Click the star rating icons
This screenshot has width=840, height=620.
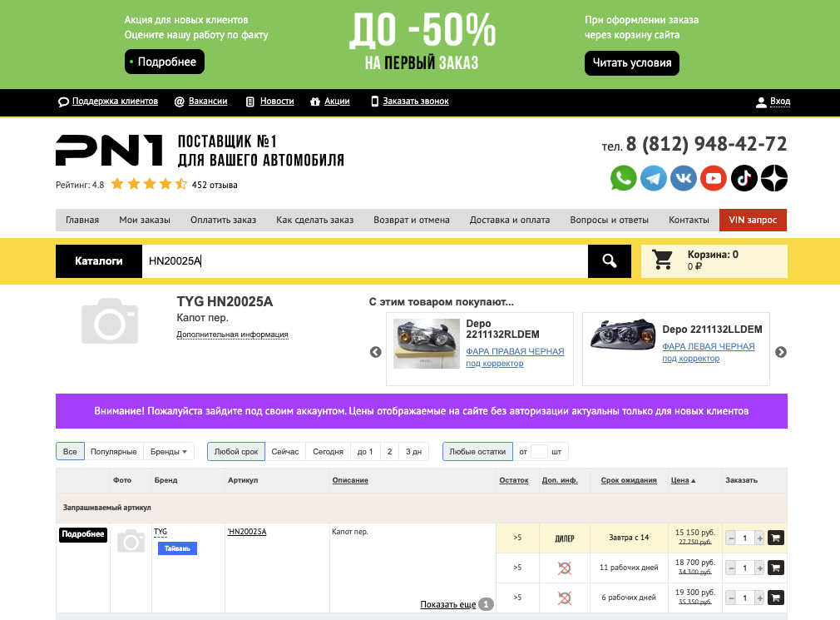point(149,185)
